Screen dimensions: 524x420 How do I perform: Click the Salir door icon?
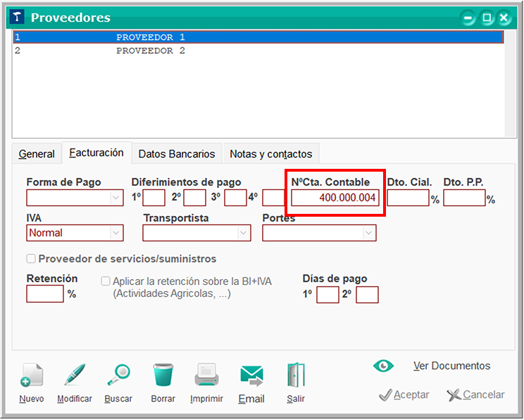(296, 375)
